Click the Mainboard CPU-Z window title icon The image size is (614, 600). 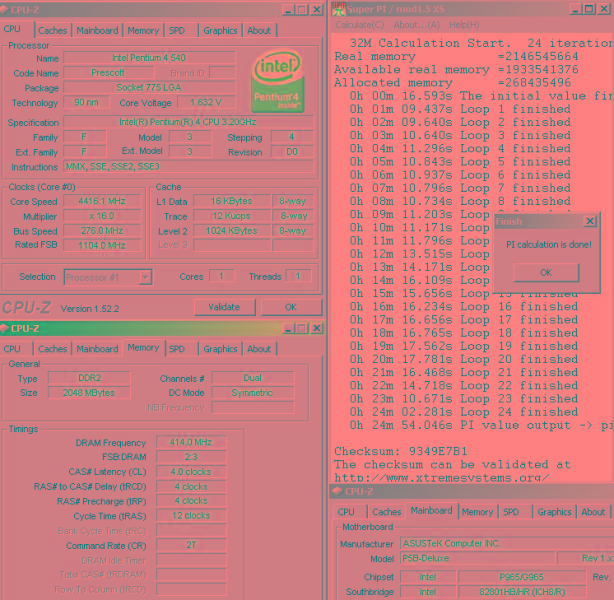[x=337, y=491]
